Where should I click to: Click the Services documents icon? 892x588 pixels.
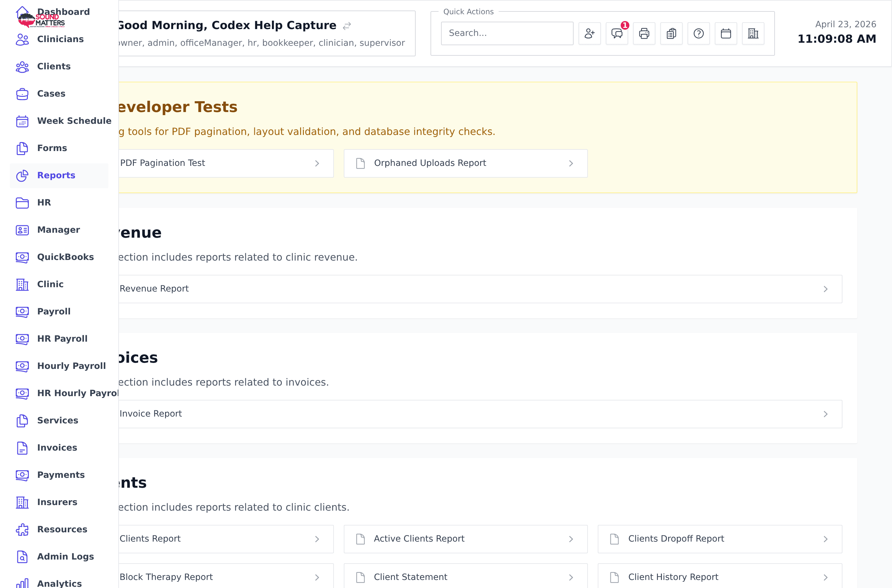22,421
